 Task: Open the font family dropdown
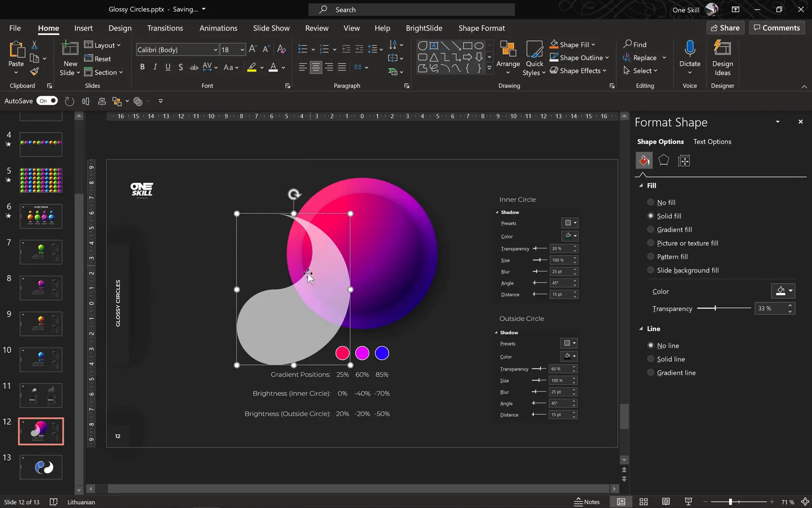(x=215, y=49)
